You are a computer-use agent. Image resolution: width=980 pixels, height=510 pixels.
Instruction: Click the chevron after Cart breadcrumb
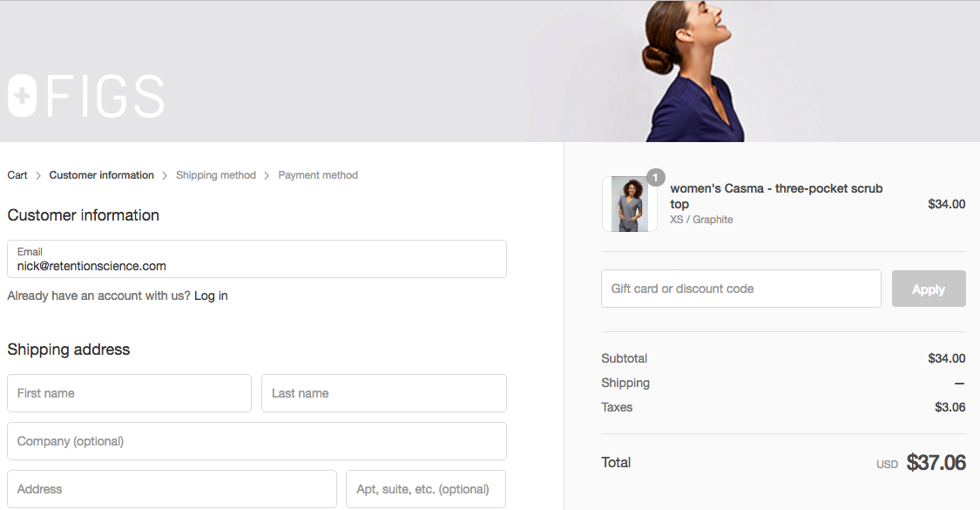[38, 176]
